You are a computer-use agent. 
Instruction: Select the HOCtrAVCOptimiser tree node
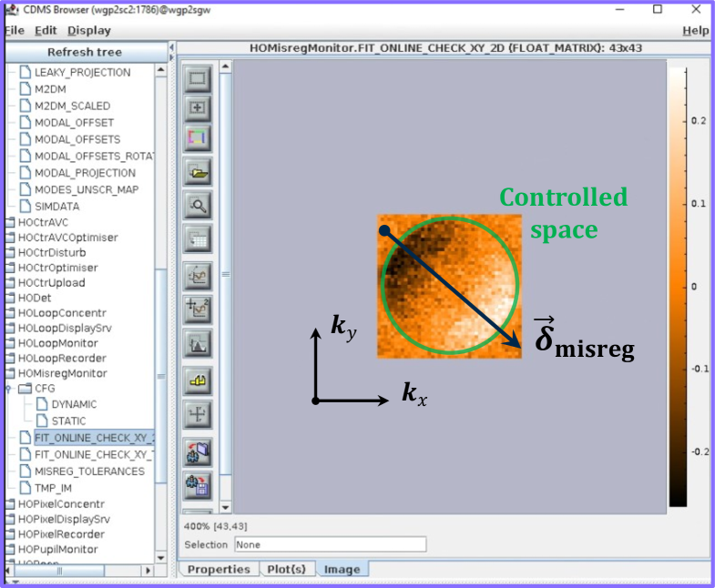coord(68,238)
